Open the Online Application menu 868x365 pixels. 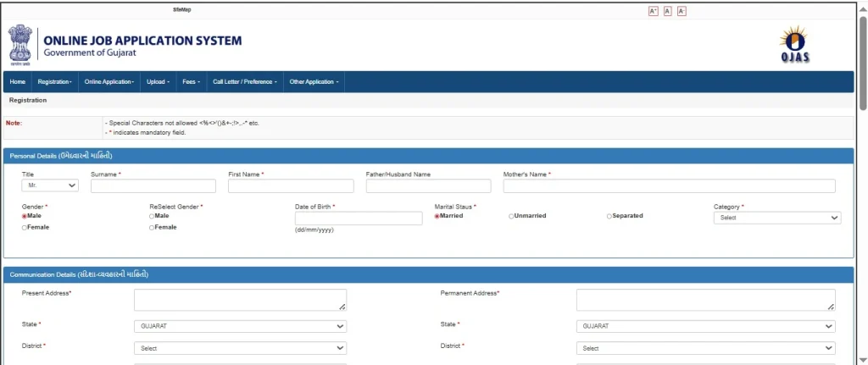(x=109, y=82)
